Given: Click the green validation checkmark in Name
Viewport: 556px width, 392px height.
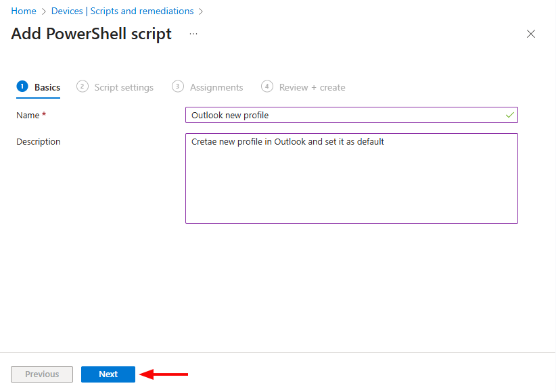Looking at the screenshot, I should coord(509,115).
